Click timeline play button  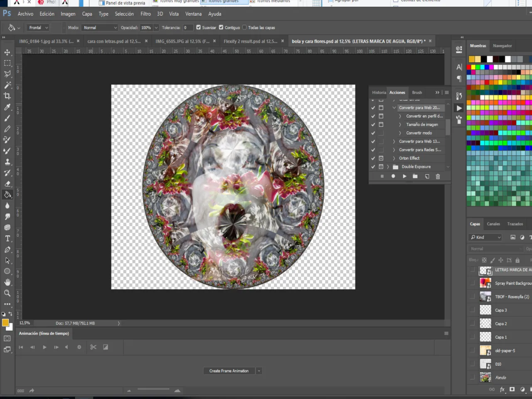(44, 347)
